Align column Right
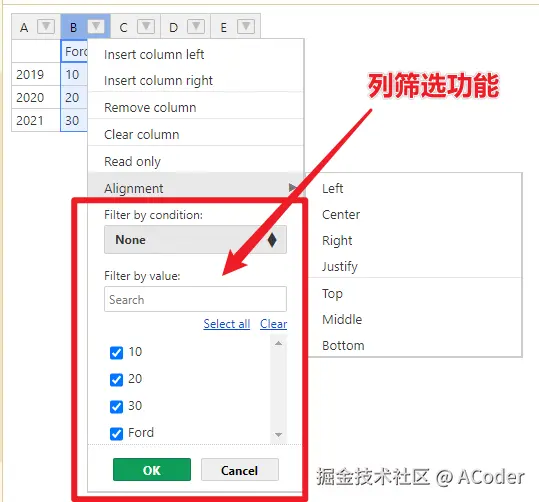The width and height of the screenshot is (539, 502). pyautogui.click(x=415, y=240)
